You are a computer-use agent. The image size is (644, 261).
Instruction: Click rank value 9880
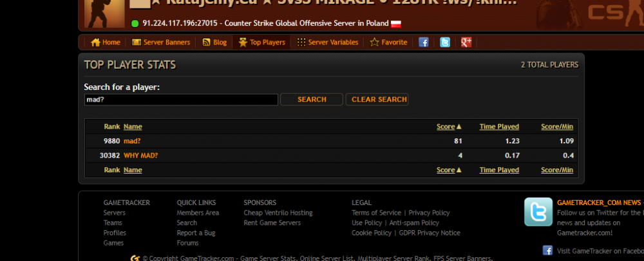(111, 141)
